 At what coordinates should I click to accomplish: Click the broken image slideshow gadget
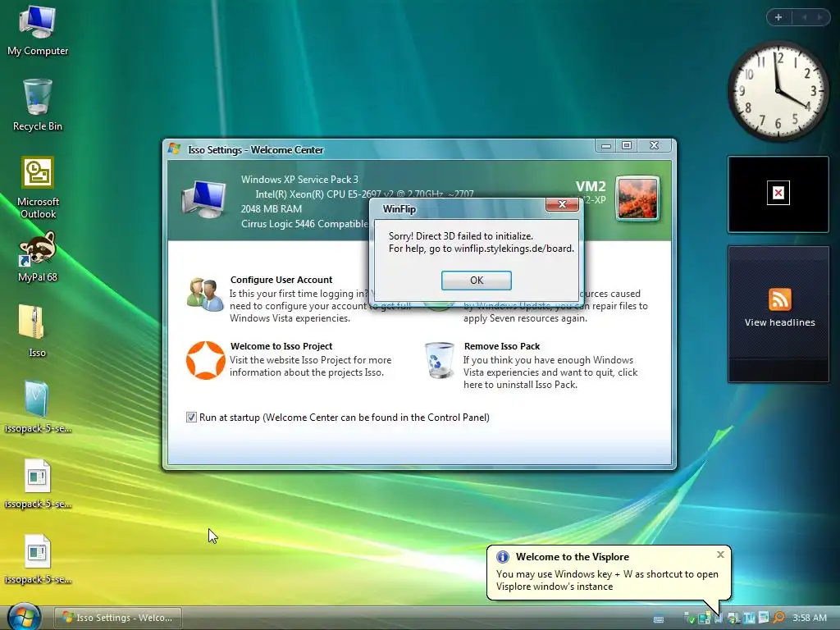click(x=778, y=194)
